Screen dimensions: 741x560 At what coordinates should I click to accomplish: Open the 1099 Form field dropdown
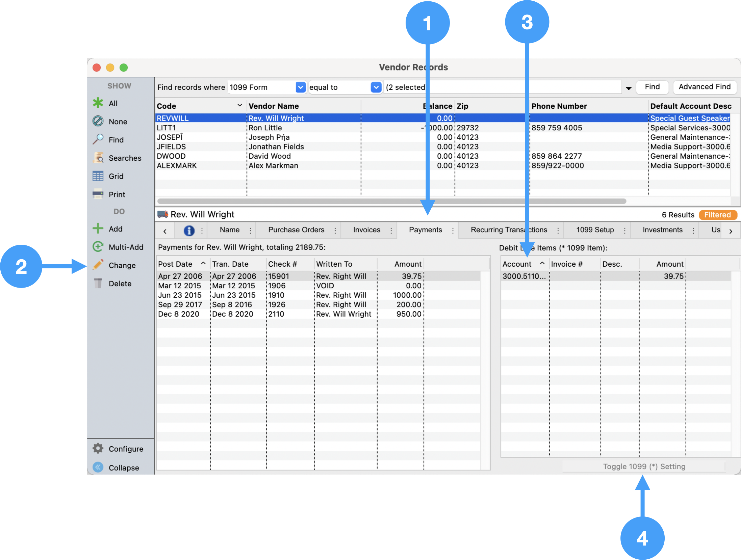(x=300, y=87)
